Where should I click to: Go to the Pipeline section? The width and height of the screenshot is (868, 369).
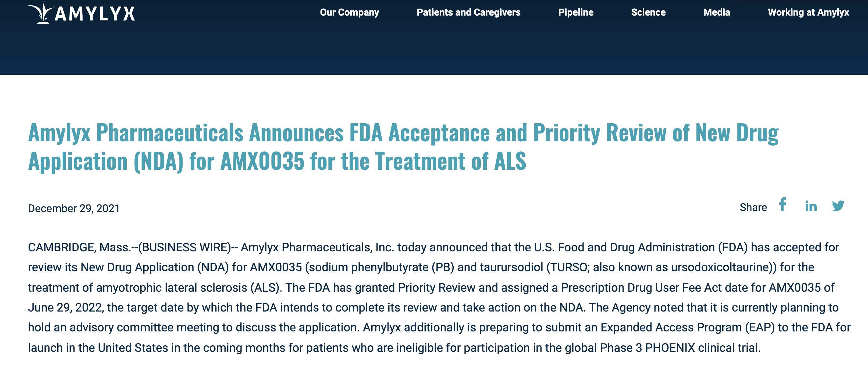575,12
